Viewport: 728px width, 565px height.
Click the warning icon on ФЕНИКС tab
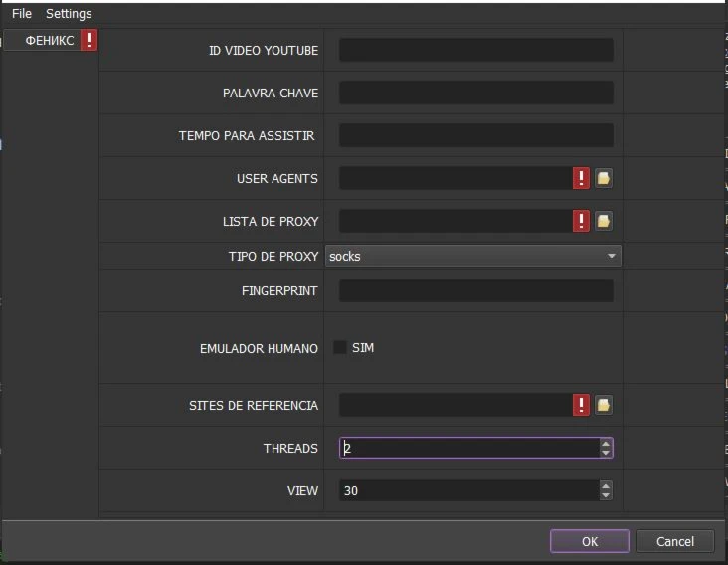(x=89, y=41)
